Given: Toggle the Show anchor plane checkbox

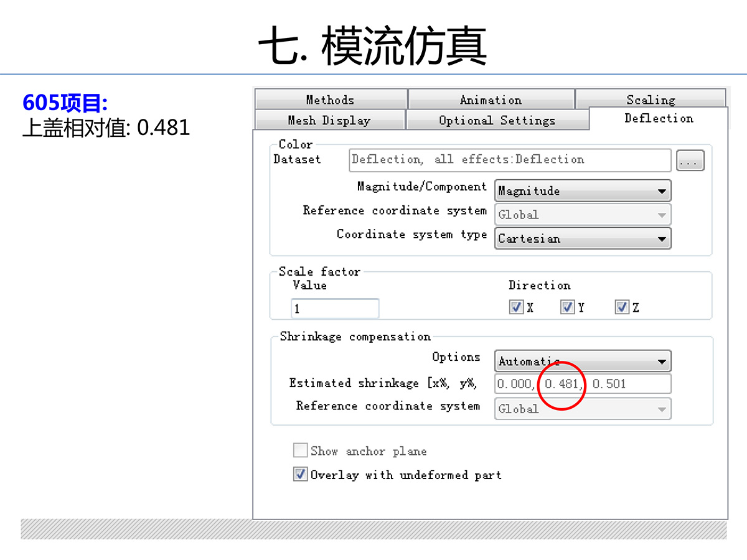Looking at the screenshot, I should click(x=300, y=450).
